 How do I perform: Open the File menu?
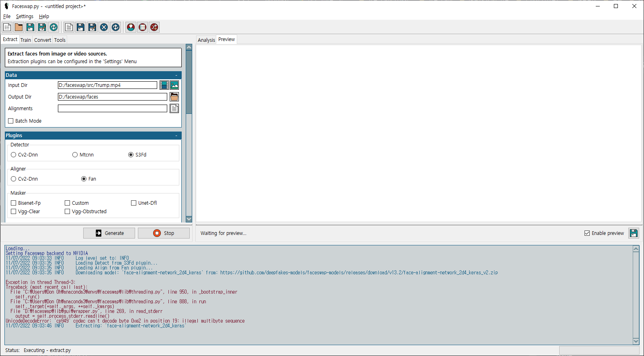click(x=7, y=16)
